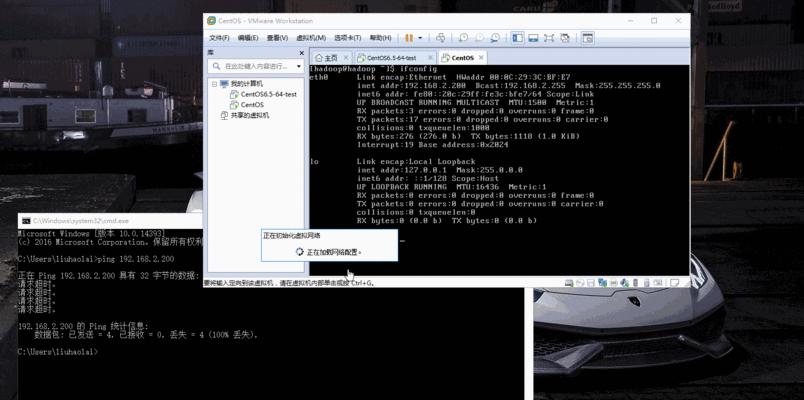The height and width of the screenshot is (400, 804).
Task: Maximize the VMware Workstation window
Action: (x=654, y=21)
